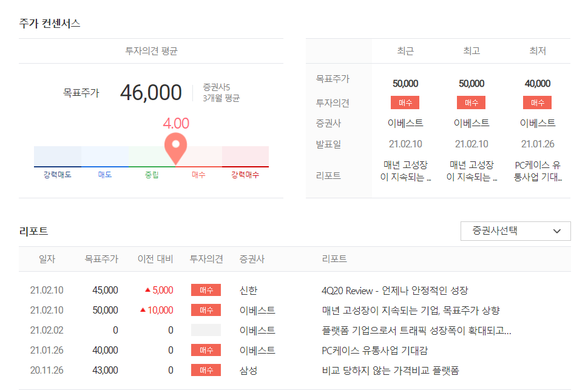Click the 최고 column heading
The image size is (588, 390).
pyautogui.click(x=471, y=51)
